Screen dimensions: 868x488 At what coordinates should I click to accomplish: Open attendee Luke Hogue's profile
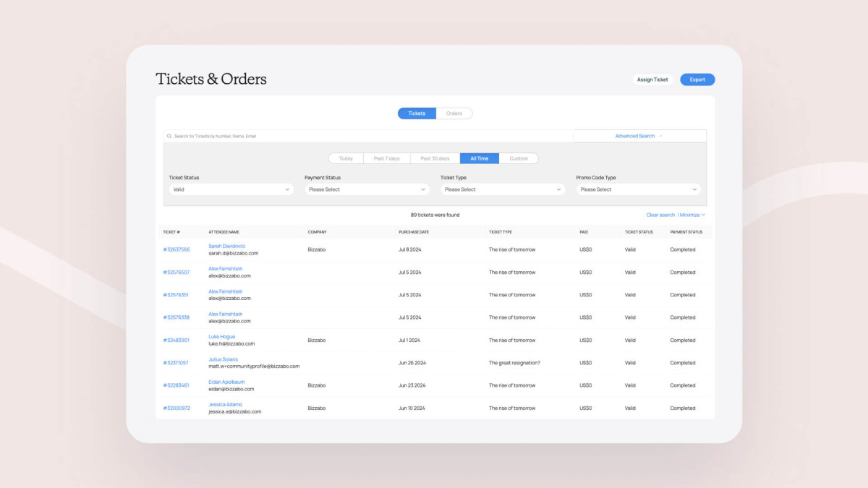click(222, 337)
